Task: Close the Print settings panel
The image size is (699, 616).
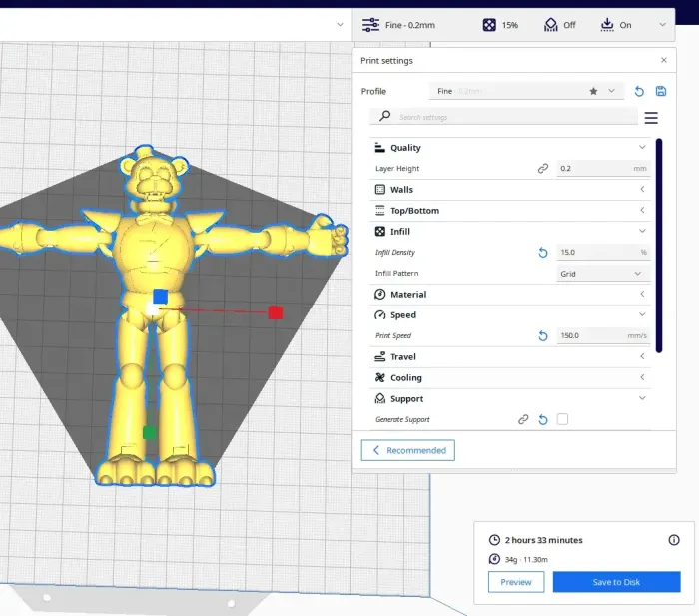Action: click(x=664, y=61)
